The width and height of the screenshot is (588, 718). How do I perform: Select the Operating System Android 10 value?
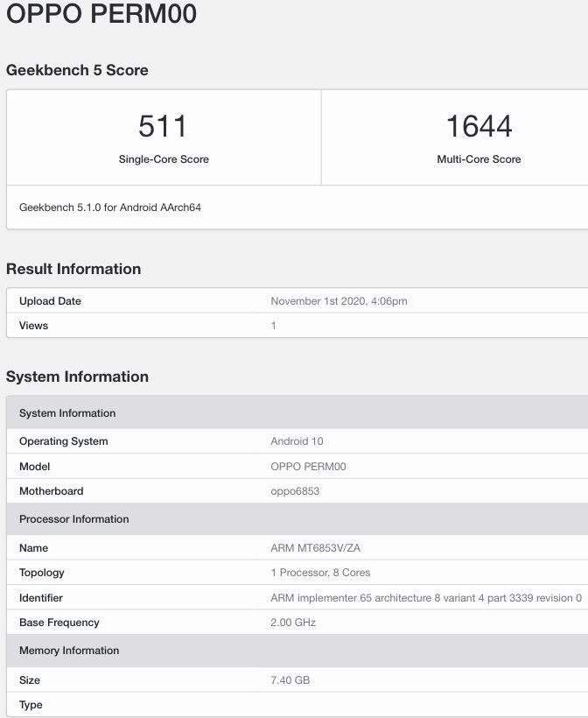point(297,441)
